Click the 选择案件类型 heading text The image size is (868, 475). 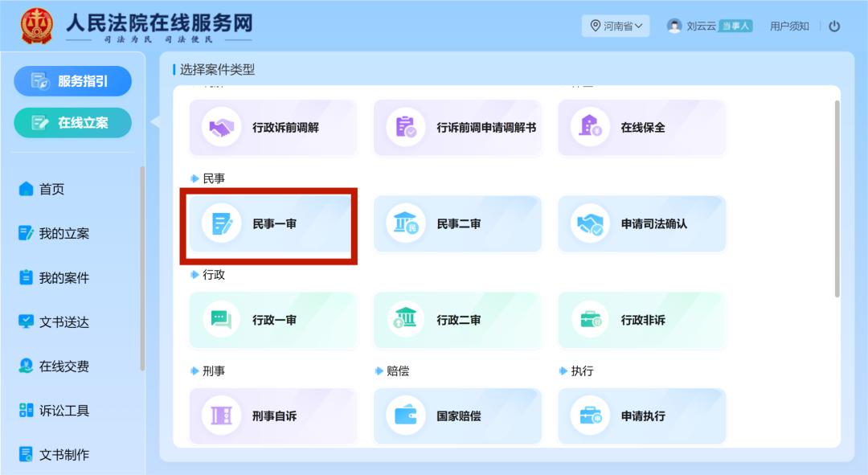(x=217, y=70)
